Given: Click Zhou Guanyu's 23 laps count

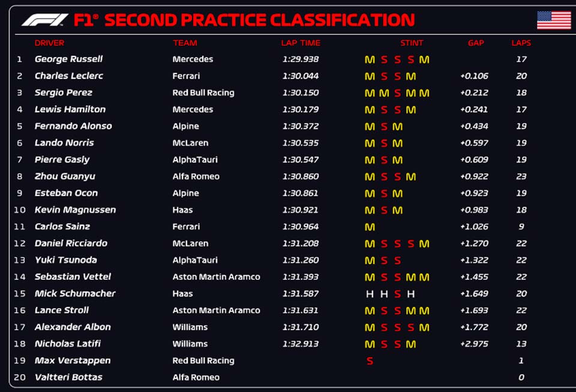Looking at the screenshot, I should pos(521,177).
